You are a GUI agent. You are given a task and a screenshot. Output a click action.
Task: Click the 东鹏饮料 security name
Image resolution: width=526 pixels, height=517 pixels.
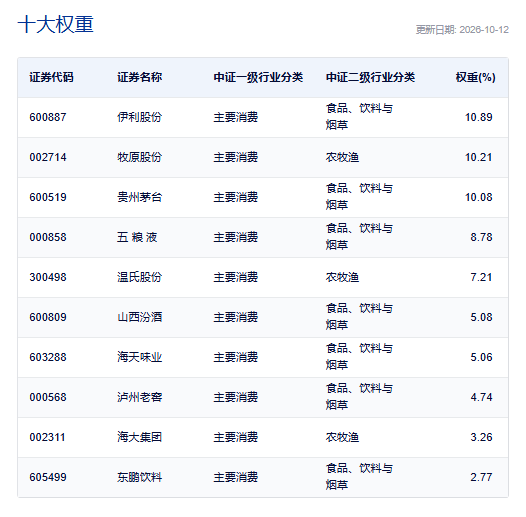click(140, 477)
